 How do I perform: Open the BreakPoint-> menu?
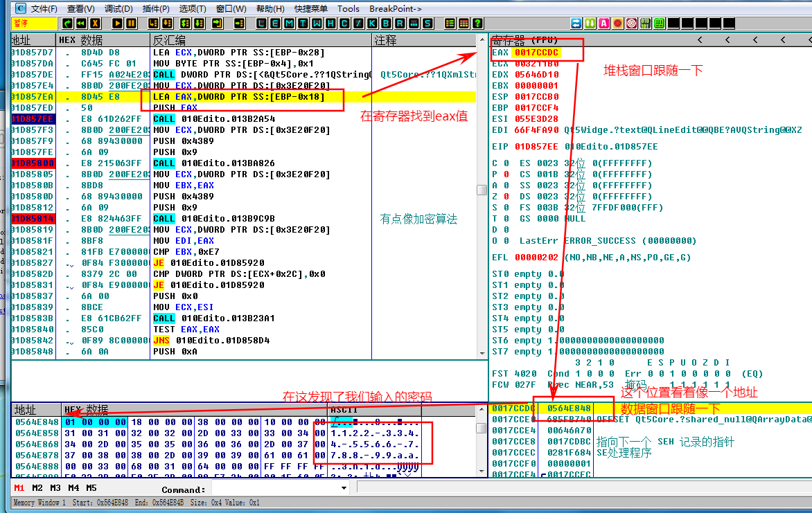[396, 9]
